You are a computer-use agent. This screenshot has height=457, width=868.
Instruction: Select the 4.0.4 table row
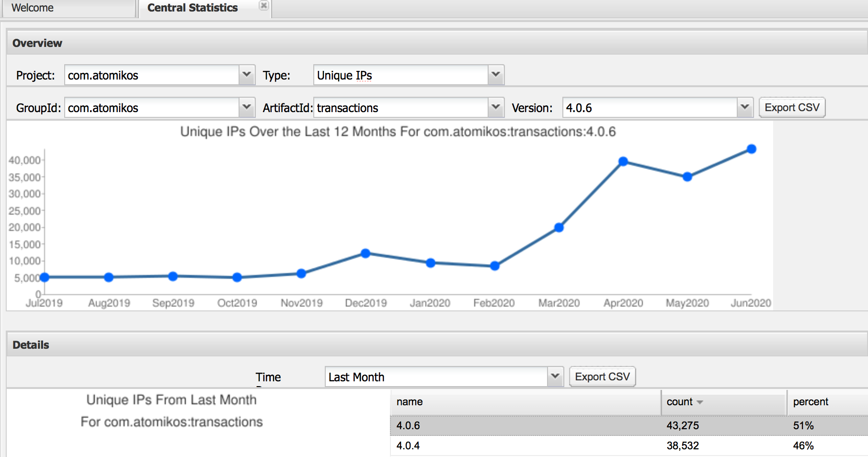[x=527, y=446]
